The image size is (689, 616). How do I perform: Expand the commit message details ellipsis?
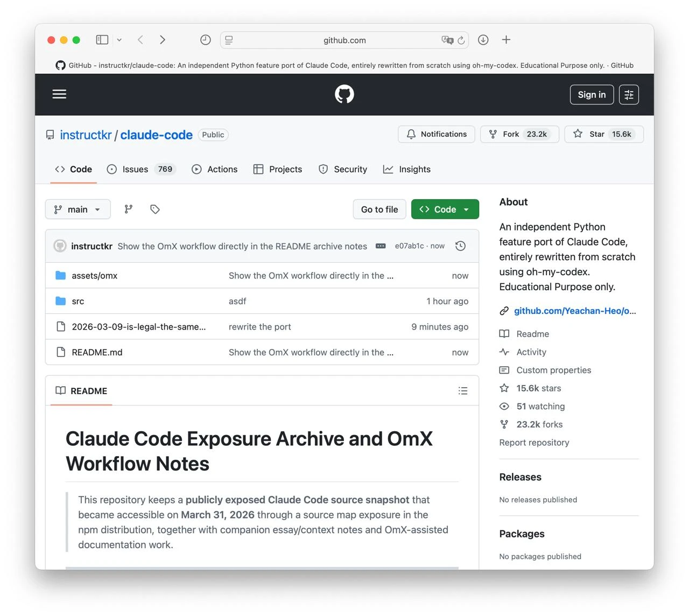pyautogui.click(x=381, y=246)
